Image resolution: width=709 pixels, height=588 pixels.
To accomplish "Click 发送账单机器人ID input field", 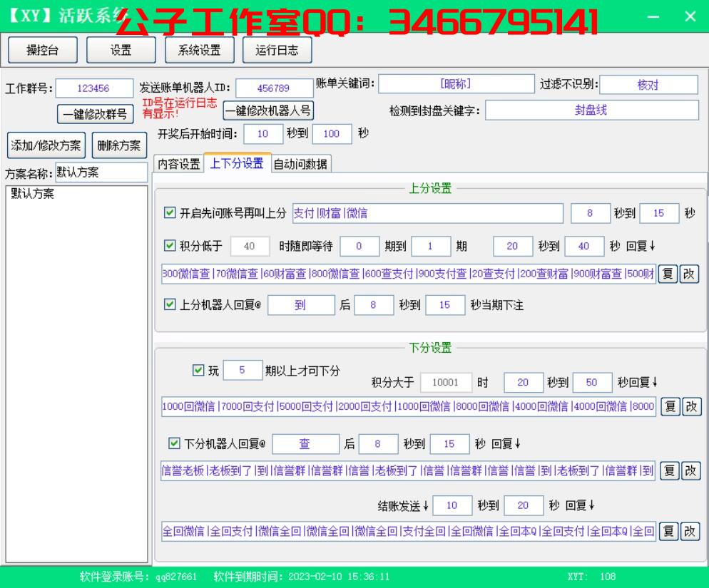I will (x=274, y=88).
